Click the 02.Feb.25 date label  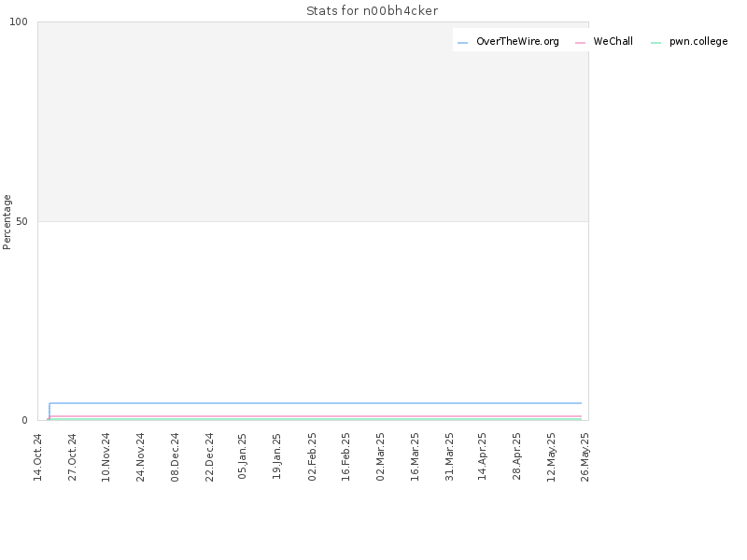point(312,456)
